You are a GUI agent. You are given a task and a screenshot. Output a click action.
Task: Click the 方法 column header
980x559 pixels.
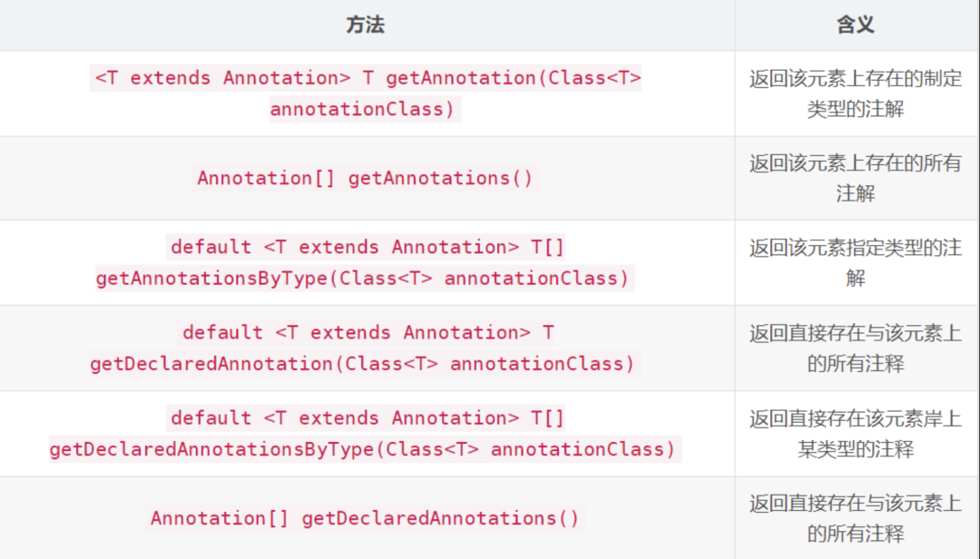coord(366,25)
